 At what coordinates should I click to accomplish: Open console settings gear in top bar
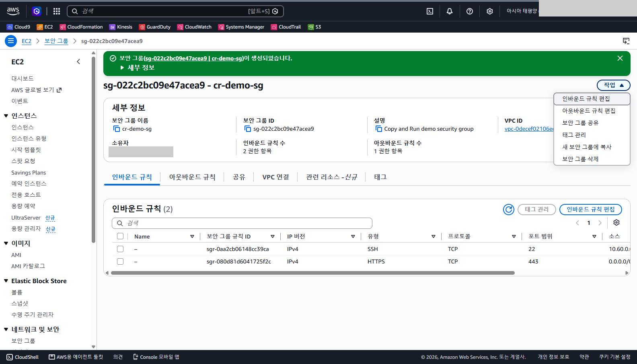click(x=490, y=11)
